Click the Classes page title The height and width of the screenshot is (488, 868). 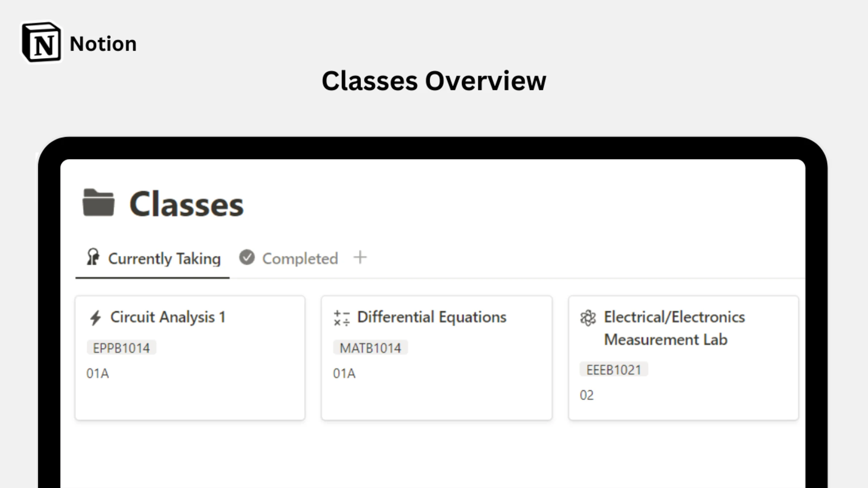click(186, 204)
